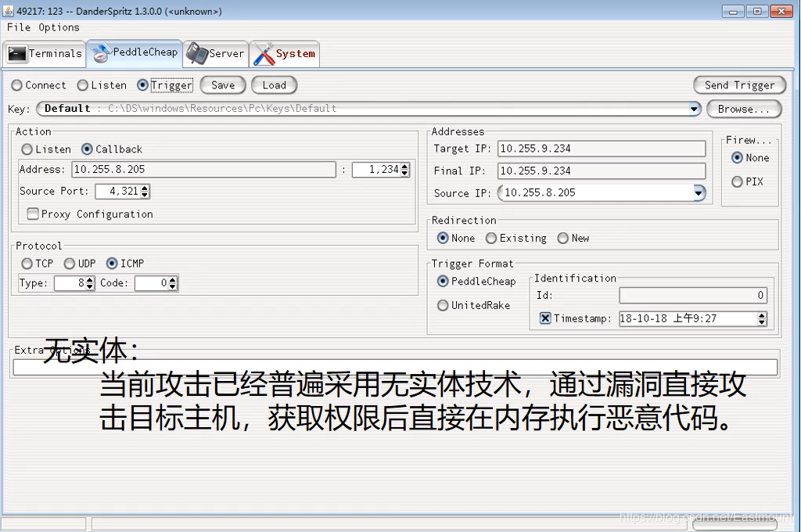Switch to the PeddleCheap tab
Image resolution: width=801 pixels, height=532 pixels.
click(x=135, y=52)
